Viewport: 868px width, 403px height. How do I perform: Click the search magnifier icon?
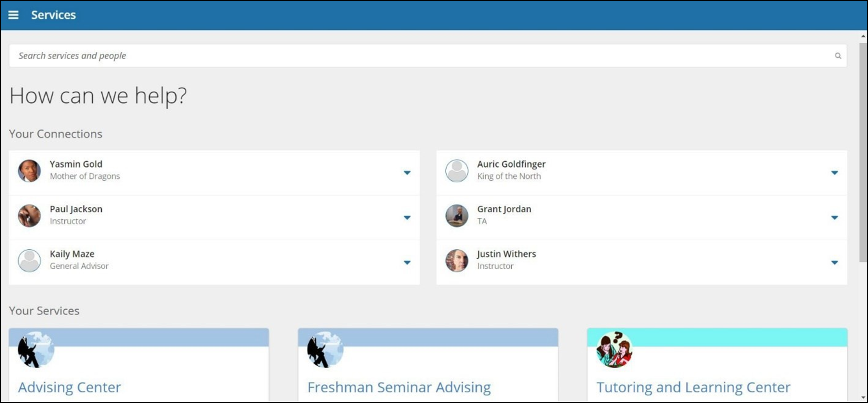pyautogui.click(x=838, y=56)
